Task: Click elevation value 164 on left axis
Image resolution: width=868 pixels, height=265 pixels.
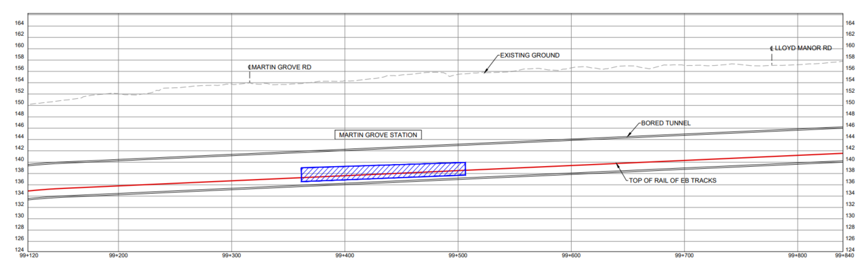Action: [x=20, y=23]
